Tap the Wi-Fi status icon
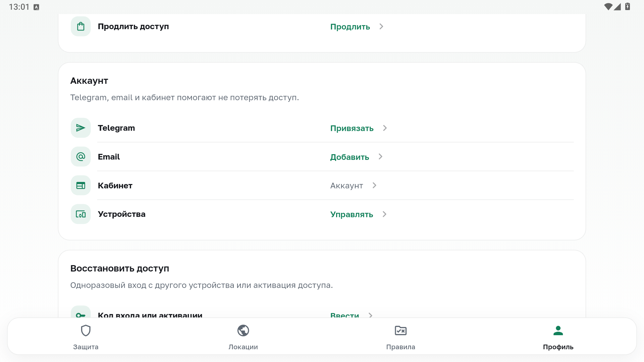Viewport: 644px width, 362px height. pos(608,7)
